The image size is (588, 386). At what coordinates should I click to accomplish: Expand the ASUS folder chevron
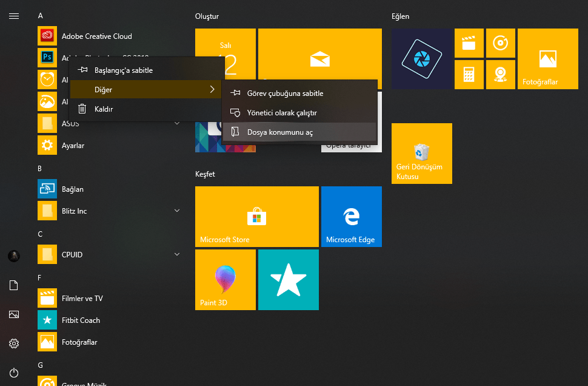[x=177, y=123]
